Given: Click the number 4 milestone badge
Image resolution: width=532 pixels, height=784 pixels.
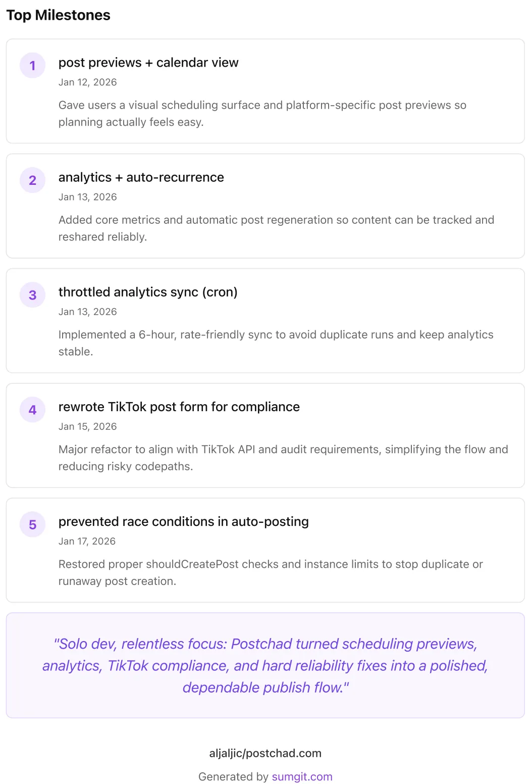Looking at the screenshot, I should 32,410.
